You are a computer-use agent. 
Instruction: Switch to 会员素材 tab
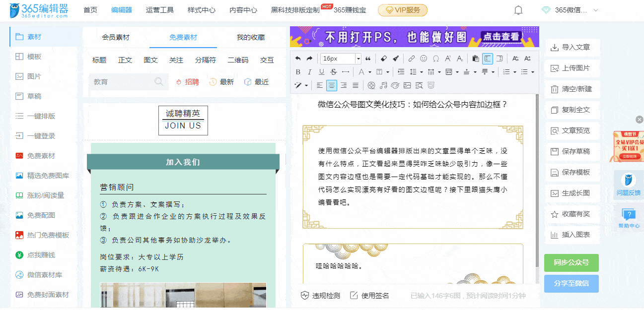coord(116,37)
